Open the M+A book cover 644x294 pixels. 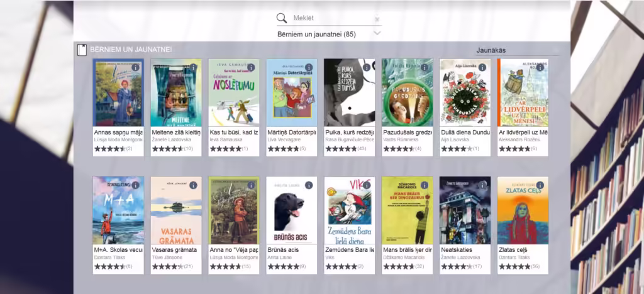118,210
